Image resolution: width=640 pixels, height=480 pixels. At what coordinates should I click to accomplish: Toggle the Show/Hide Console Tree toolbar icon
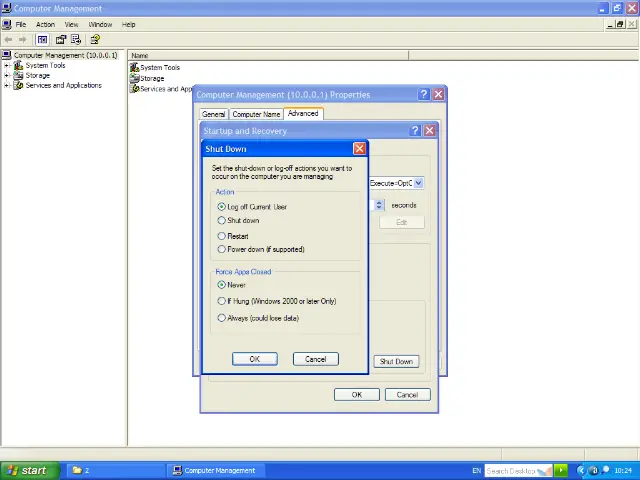(42, 40)
